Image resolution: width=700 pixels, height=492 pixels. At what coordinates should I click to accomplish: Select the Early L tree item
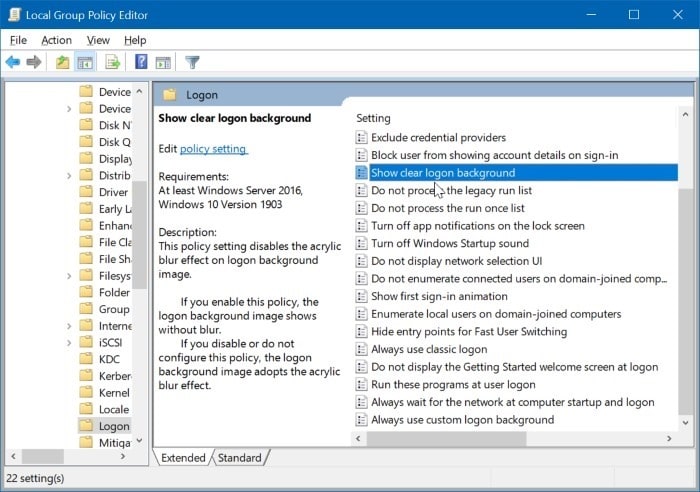115,209
